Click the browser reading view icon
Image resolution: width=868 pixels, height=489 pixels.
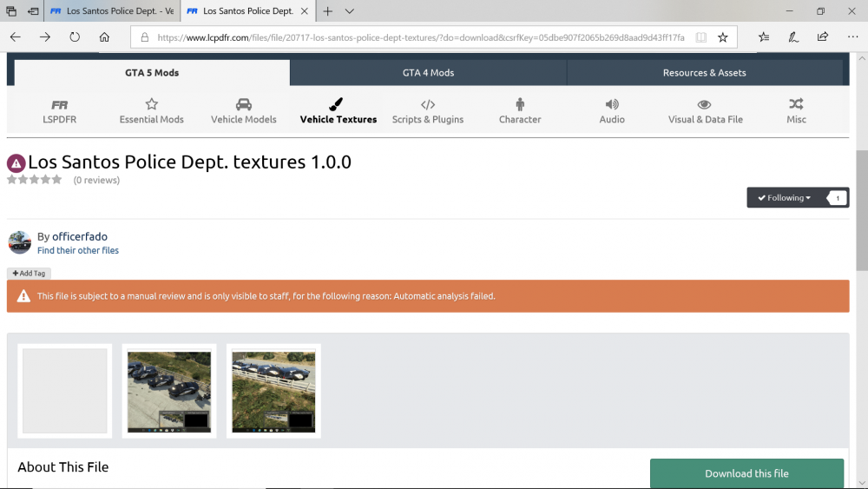[x=700, y=37]
